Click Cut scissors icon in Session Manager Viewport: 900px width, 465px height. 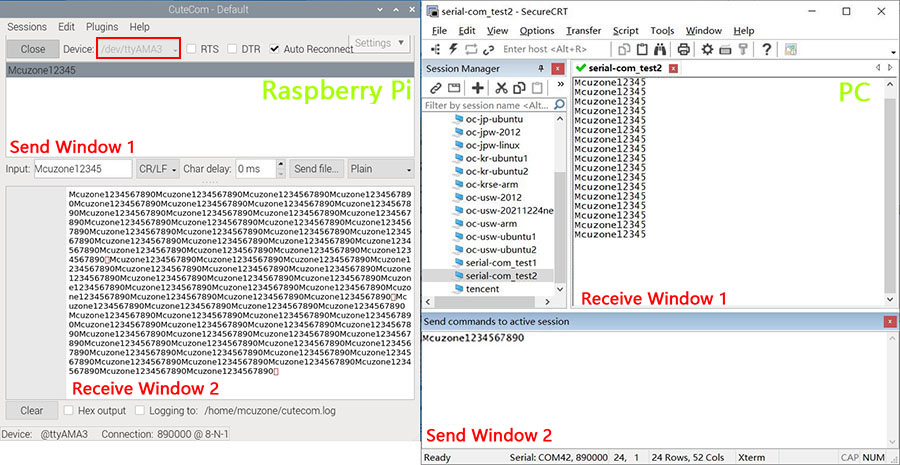click(501, 88)
